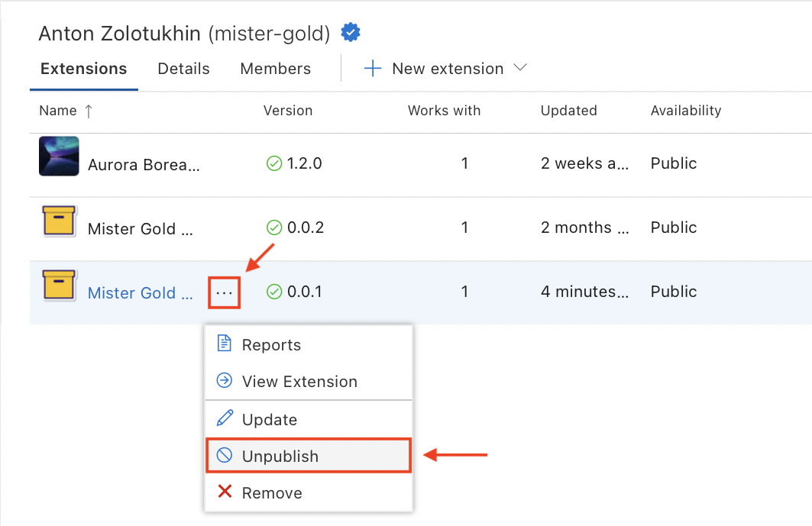Click the Mister Gold name in the 0.0.2 row
812x526 pixels.
[x=140, y=229]
